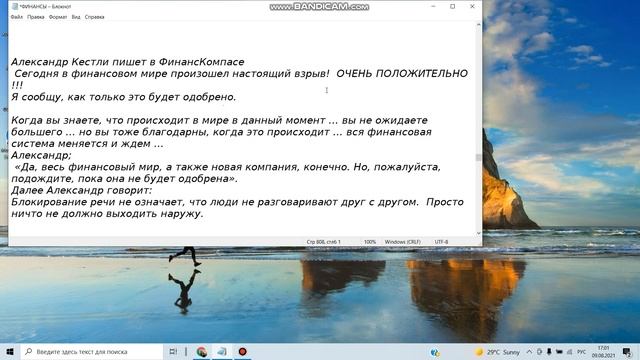Click the battery icon in the system tray
This screenshot has height=360, width=640.
(559, 352)
